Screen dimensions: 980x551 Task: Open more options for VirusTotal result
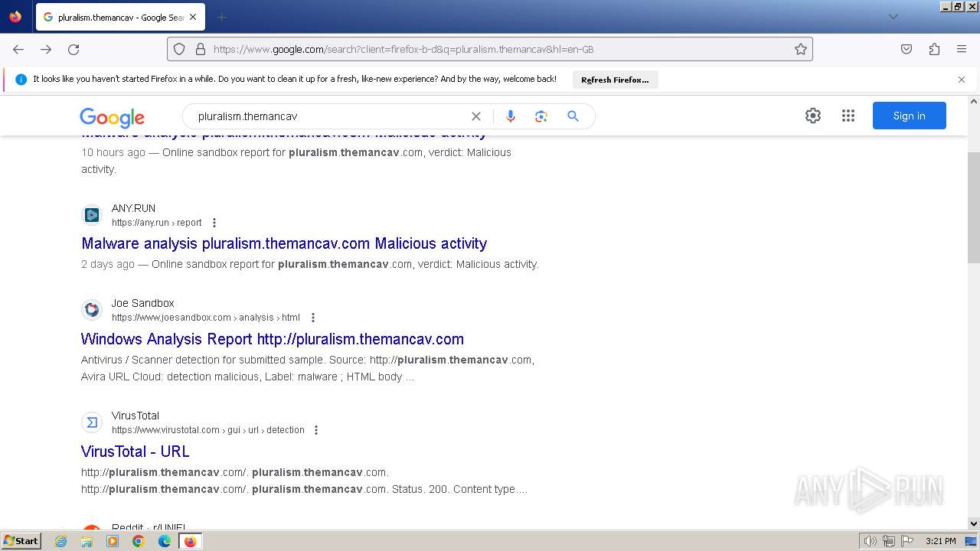[x=316, y=430]
